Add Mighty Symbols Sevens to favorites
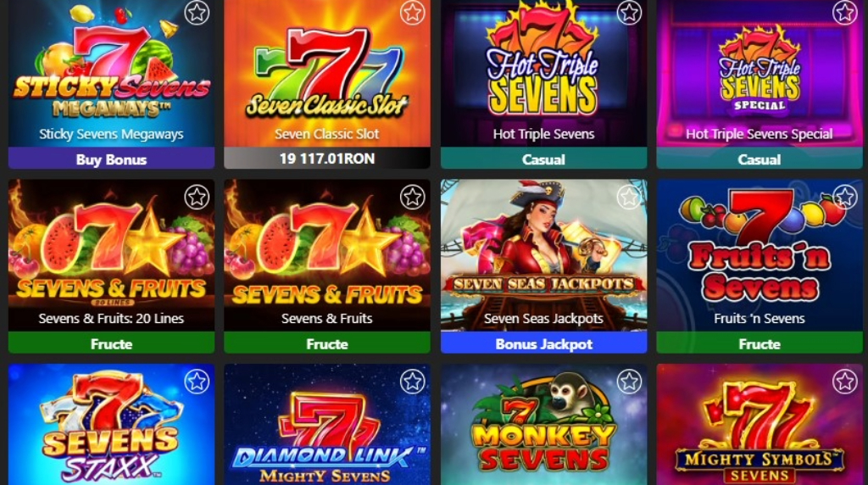This screenshot has height=485, width=868. pos(845,381)
